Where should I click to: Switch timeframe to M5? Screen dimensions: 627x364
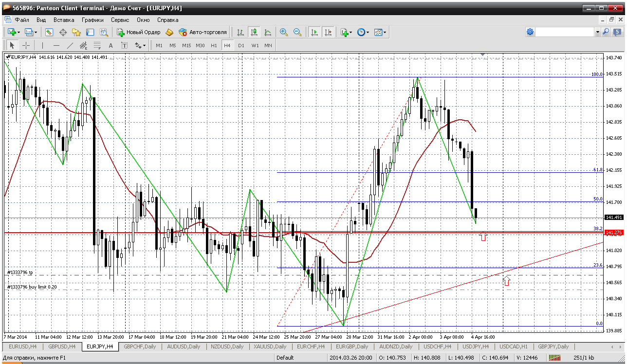[x=173, y=45]
